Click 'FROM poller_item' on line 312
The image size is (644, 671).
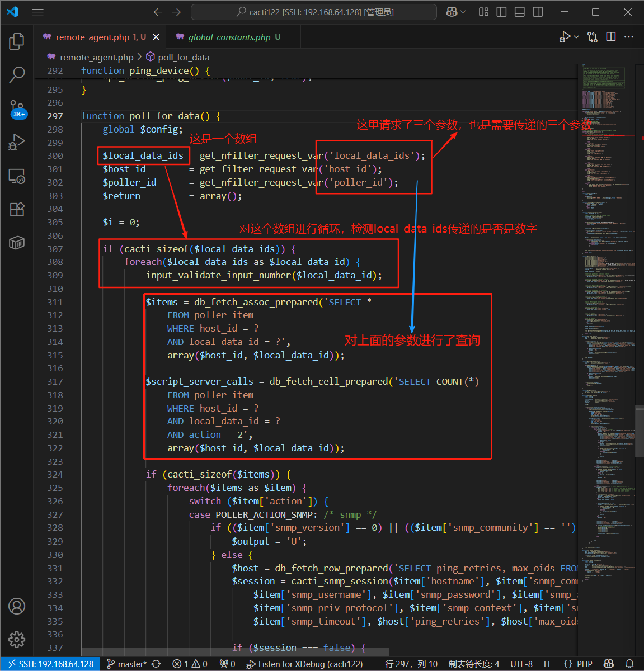pos(210,315)
